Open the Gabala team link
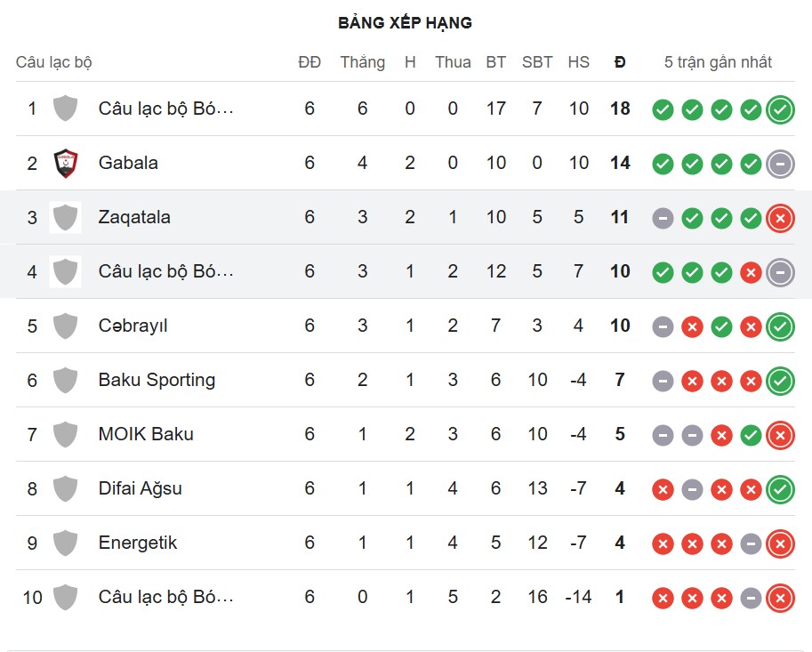Viewport: 812px width, 652px height. click(x=128, y=163)
